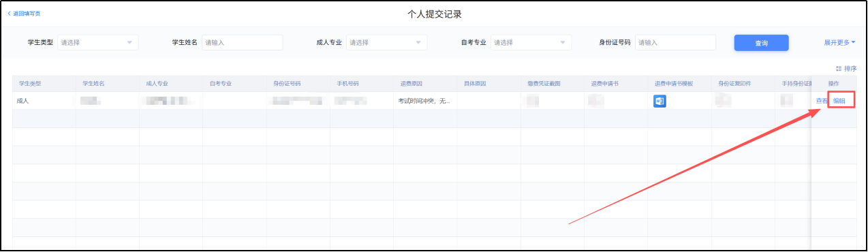The width and height of the screenshot is (868, 252).
Task: Click the 查询 search button
Action: [761, 43]
